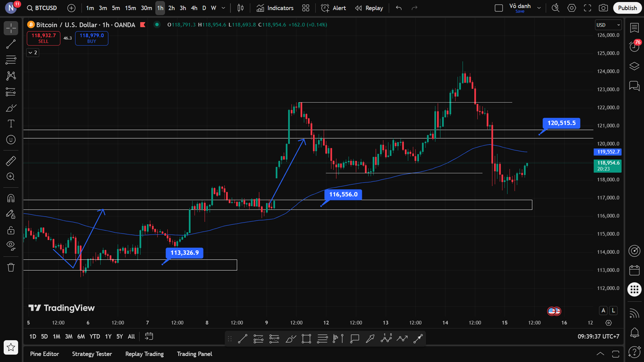Expand the collapsed indicators legend showing 2
Viewport: 644px width, 362px height.
click(33, 52)
